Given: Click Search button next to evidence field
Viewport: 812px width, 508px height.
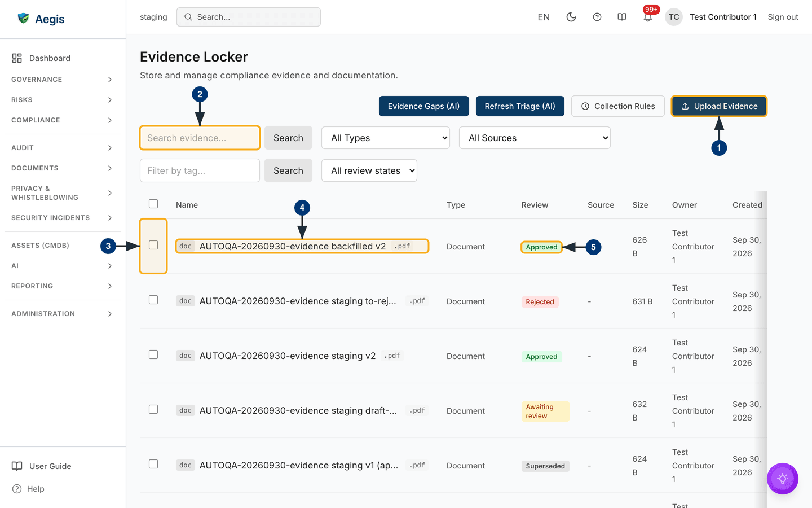Looking at the screenshot, I should pos(288,138).
